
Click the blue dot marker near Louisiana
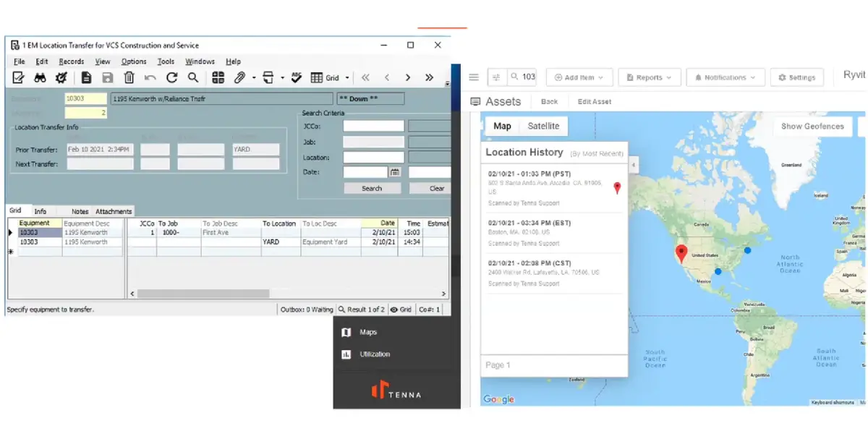718,272
